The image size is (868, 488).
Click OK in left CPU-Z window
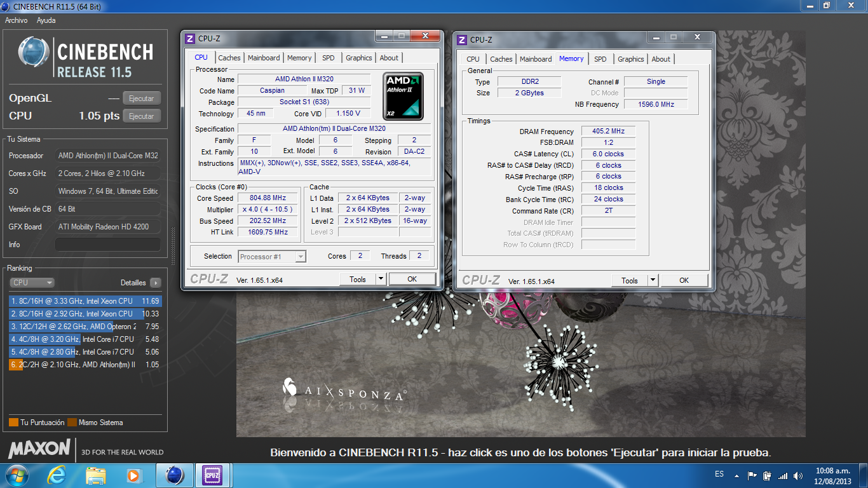tap(412, 279)
